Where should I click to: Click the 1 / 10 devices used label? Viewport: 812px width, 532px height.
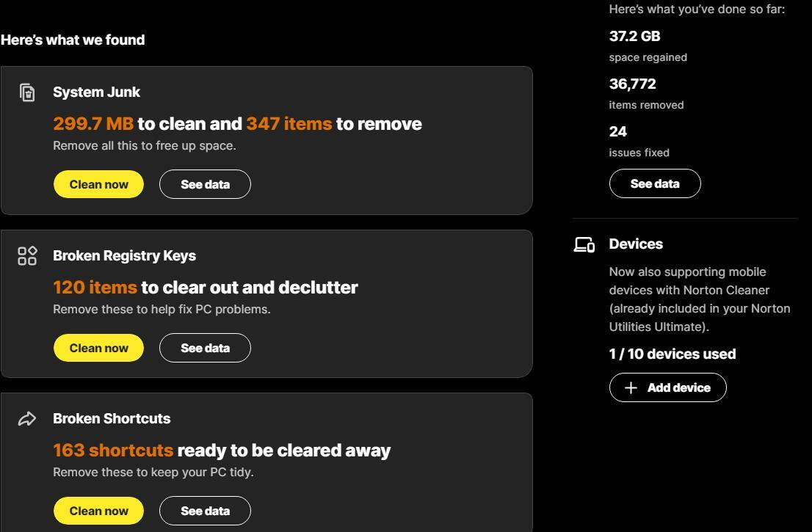672,354
